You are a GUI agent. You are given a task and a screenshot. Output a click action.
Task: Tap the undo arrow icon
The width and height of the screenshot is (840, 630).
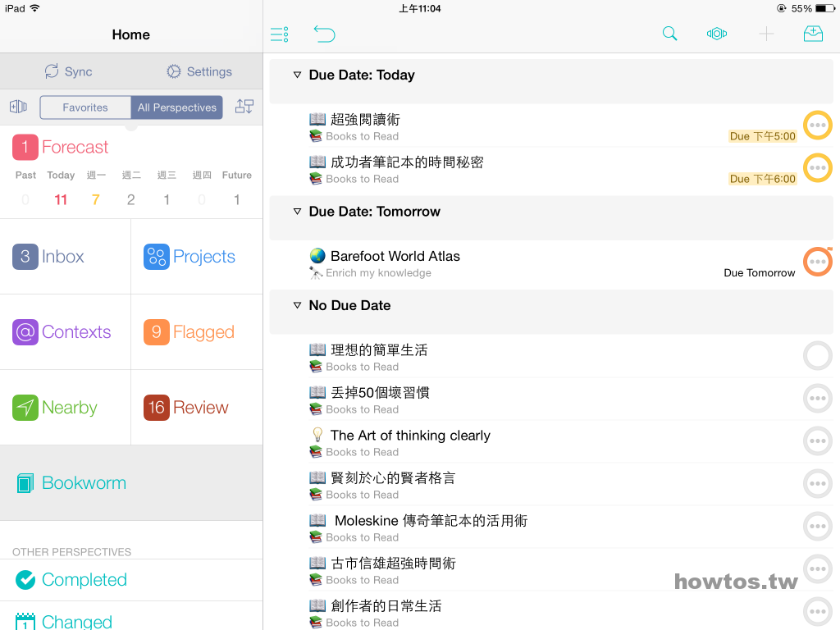click(x=324, y=34)
